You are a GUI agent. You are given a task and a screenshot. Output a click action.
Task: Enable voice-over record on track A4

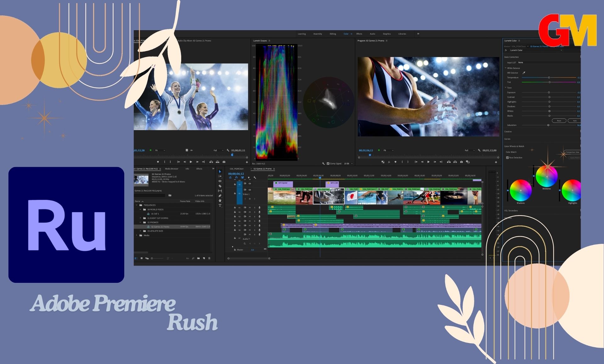[x=260, y=221]
